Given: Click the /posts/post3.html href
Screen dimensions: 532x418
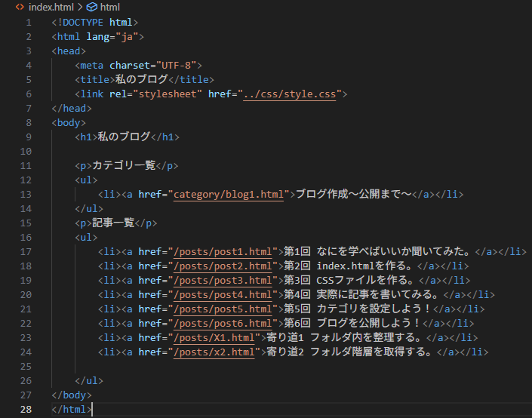Looking at the screenshot, I should 223,280.
